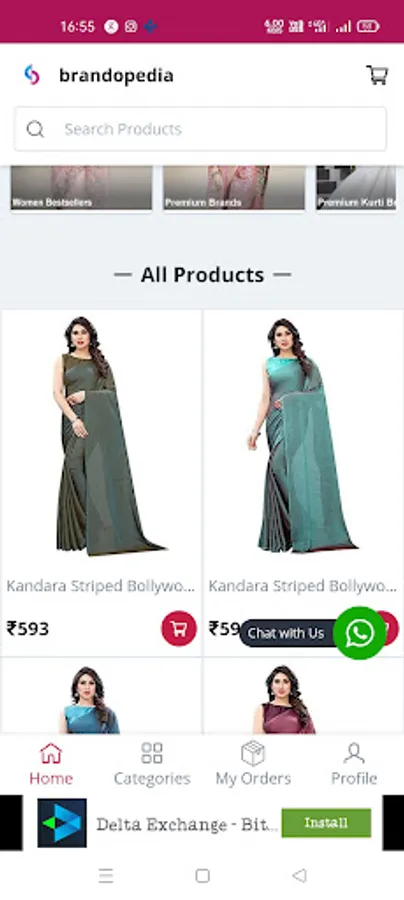Click Install button on ad banner
Viewport: 404px width, 900px height.
pos(326,823)
